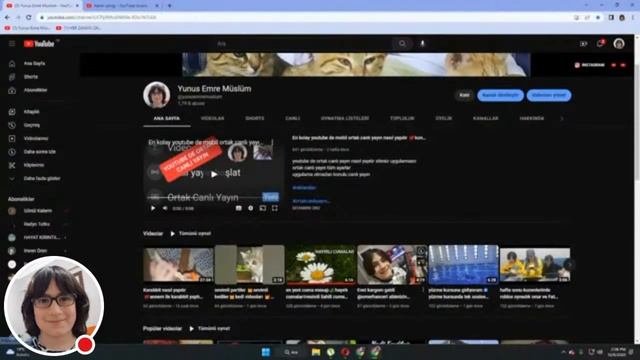Open Windows taskbar search

click(291, 352)
